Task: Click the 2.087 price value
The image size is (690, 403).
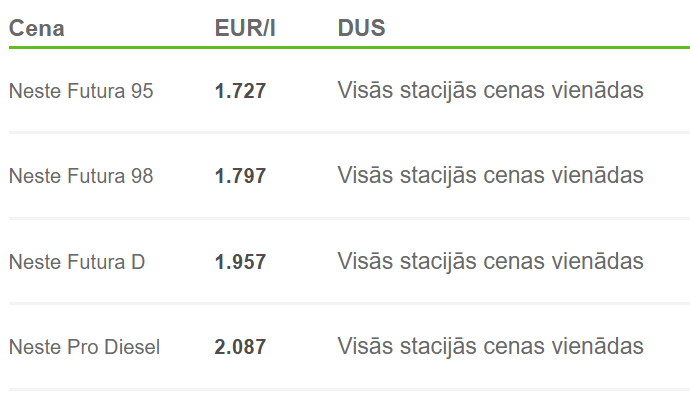Action: (240, 347)
